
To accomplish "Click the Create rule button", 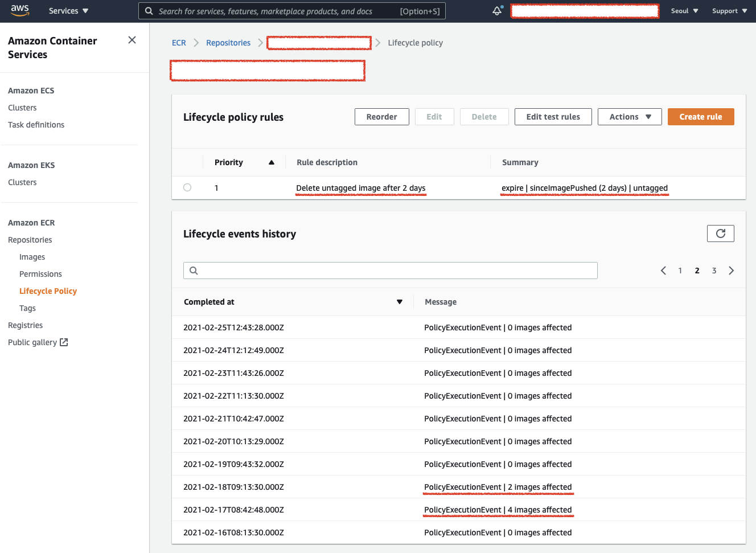I will pos(701,117).
